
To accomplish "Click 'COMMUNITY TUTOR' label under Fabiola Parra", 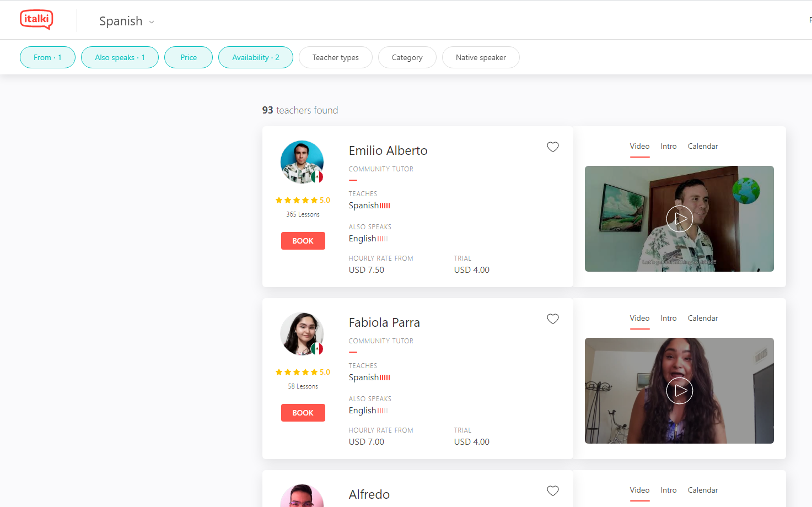I will [x=381, y=341].
